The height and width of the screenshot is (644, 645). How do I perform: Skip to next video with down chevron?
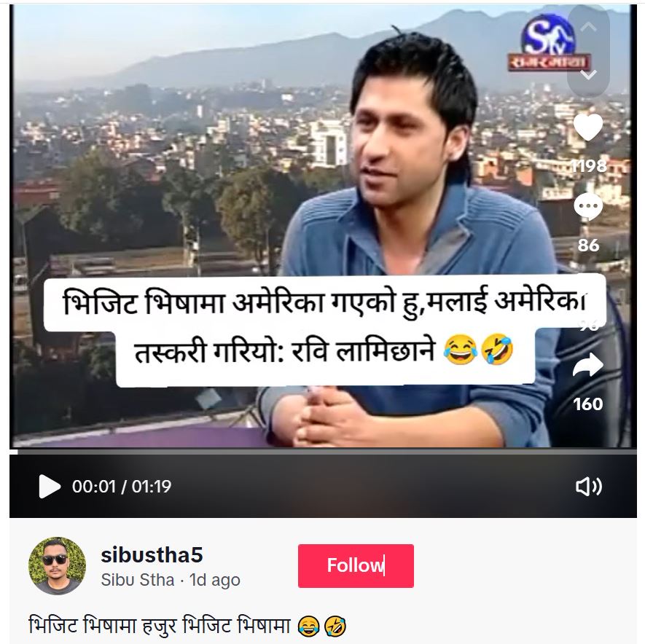tap(588, 74)
